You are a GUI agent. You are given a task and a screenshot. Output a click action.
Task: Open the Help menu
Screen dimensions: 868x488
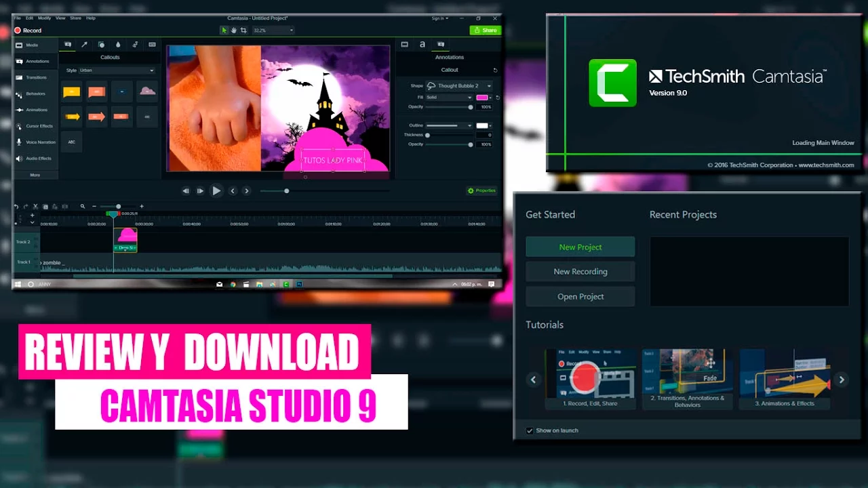pos(91,18)
